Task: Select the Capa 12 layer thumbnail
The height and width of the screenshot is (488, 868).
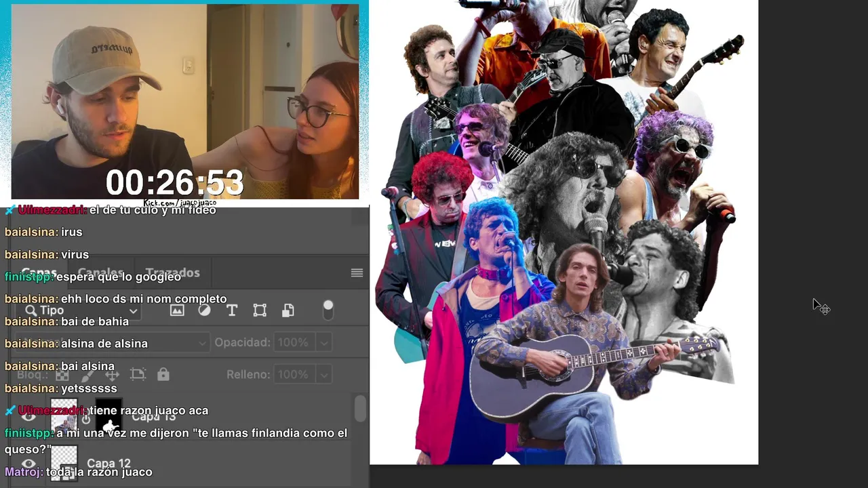Action: point(64,464)
